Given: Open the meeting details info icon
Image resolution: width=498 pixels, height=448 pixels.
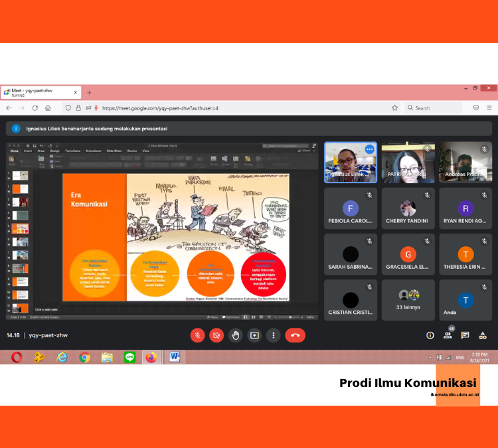Looking at the screenshot, I should [430, 335].
